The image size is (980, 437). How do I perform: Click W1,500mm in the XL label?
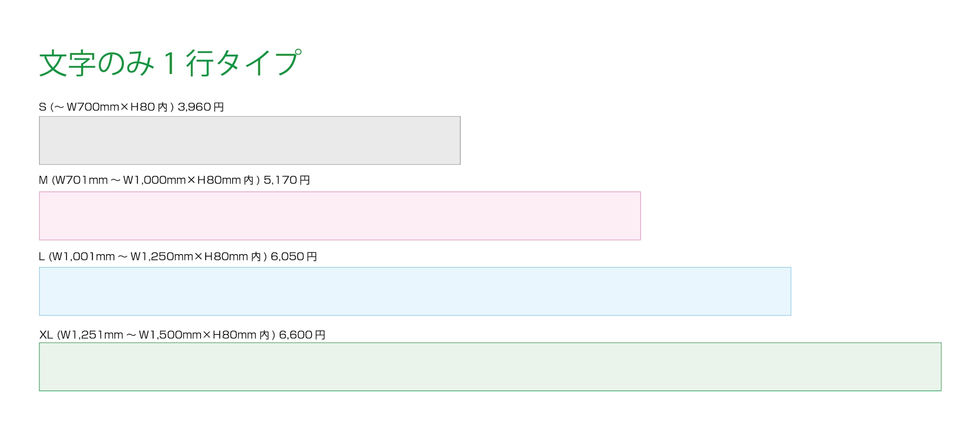[x=170, y=335]
